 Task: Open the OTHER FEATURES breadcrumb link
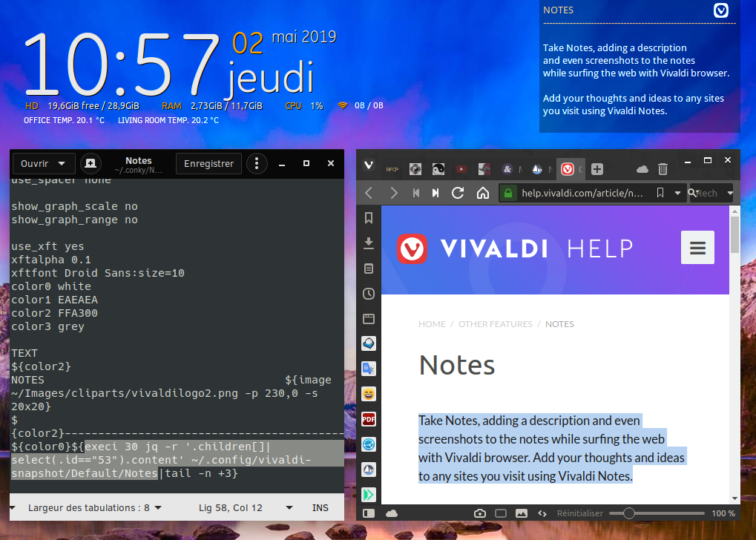point(495,324)
